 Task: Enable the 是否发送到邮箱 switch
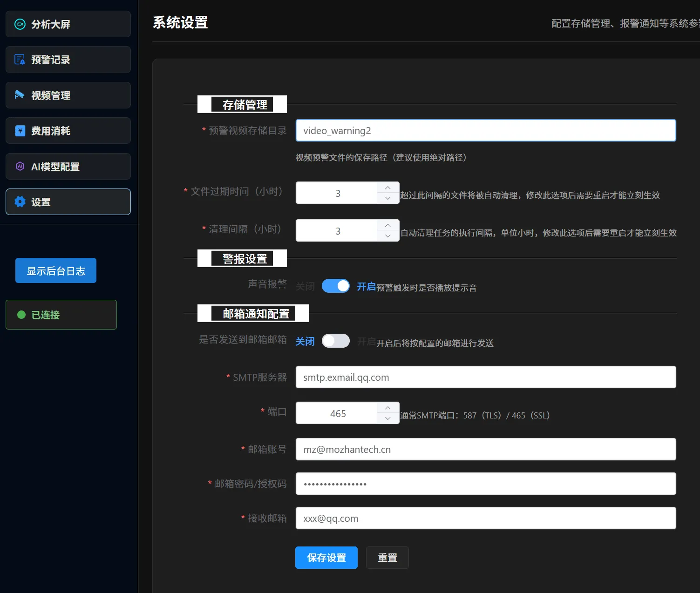[335, 341]
